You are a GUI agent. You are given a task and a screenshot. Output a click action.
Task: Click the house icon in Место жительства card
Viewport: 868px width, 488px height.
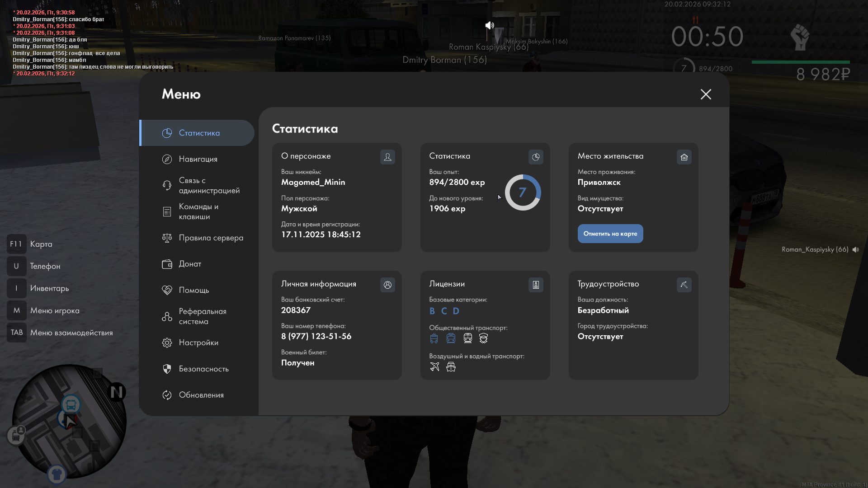[x=684, y=157]
